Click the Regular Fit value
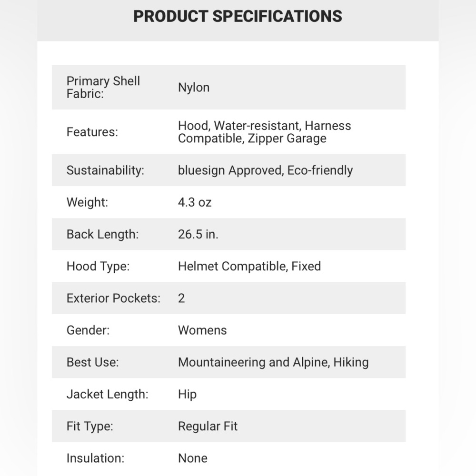Screen dimensions: 476x476 [208, 426]
